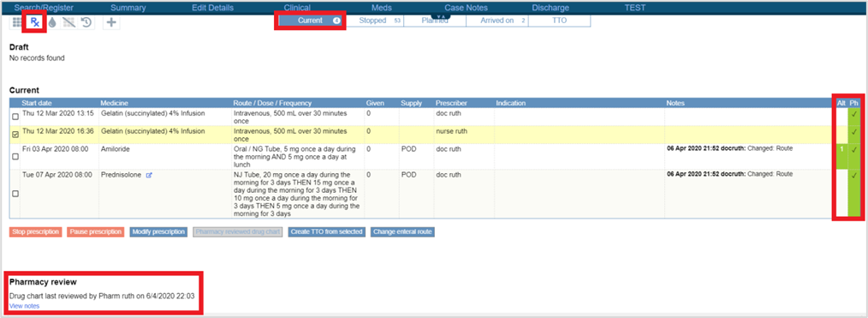Click the alert badge on Amiloride row

point(841,150)
